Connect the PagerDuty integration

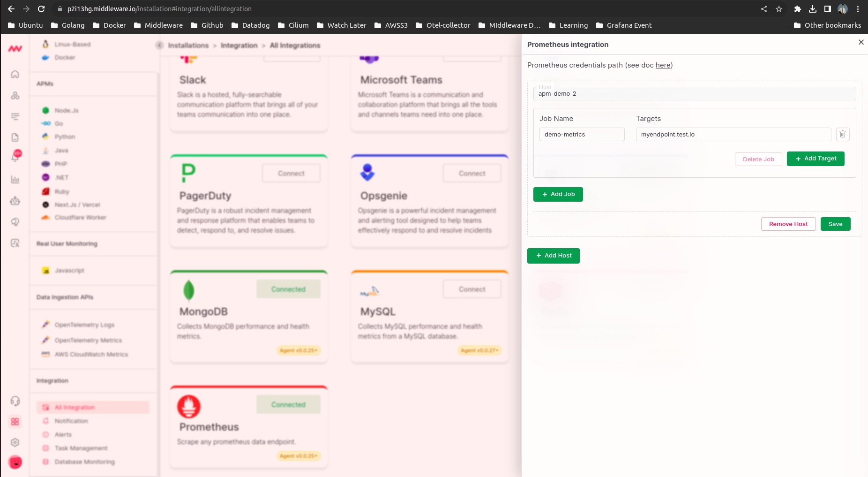[x=291, y=174]
